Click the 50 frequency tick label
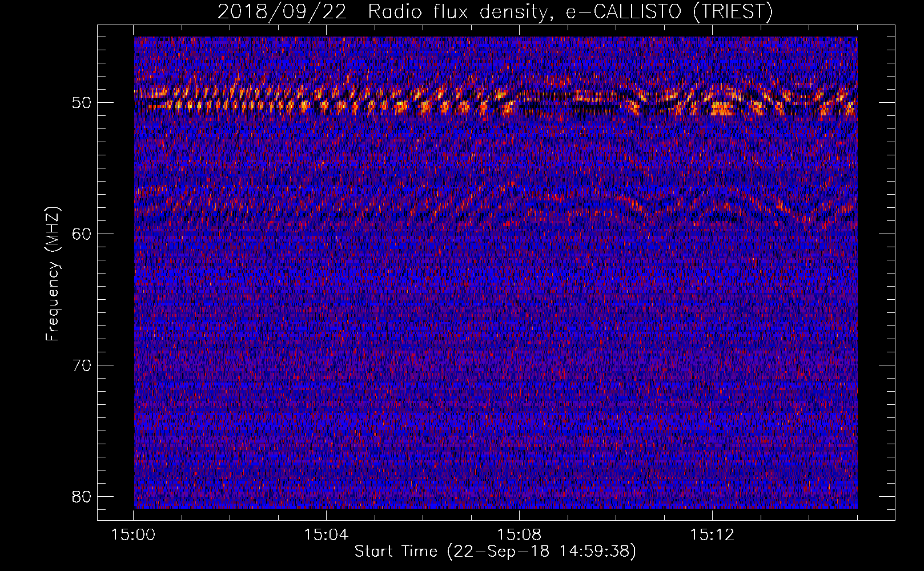This screenshot has height=571, width=924. coord(83,103)
